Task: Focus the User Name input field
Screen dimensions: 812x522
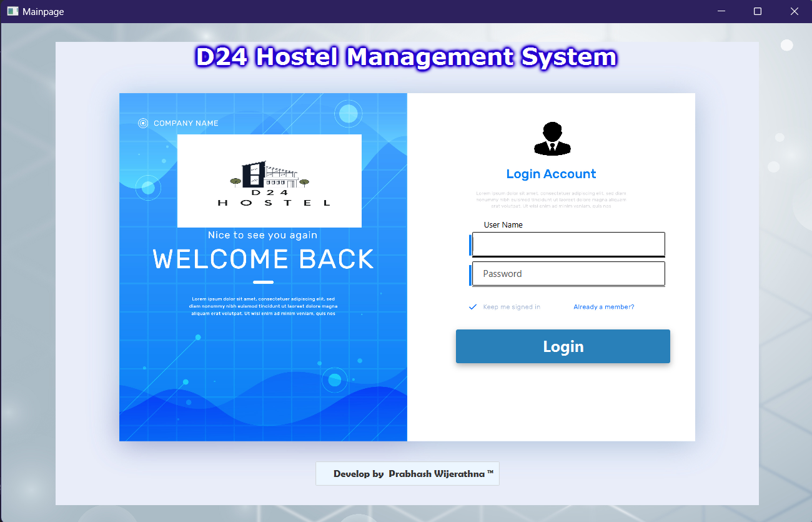Action: [x=568, y=244]
